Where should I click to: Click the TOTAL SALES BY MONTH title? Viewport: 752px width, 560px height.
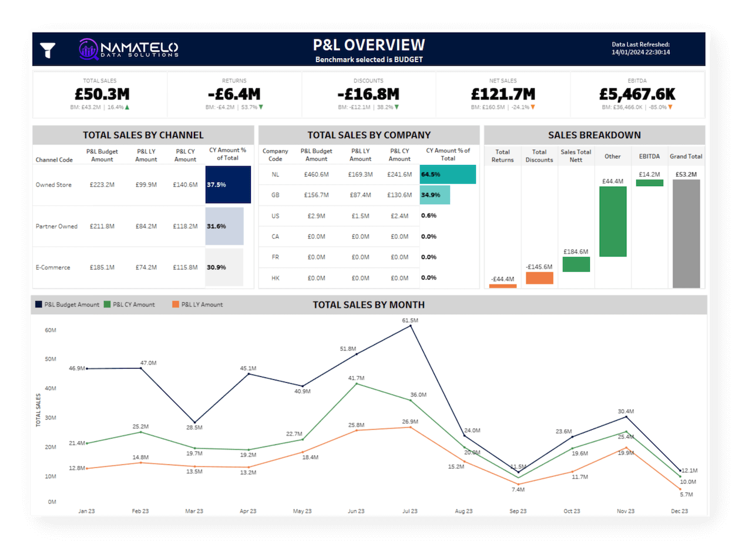coord(368,305)
